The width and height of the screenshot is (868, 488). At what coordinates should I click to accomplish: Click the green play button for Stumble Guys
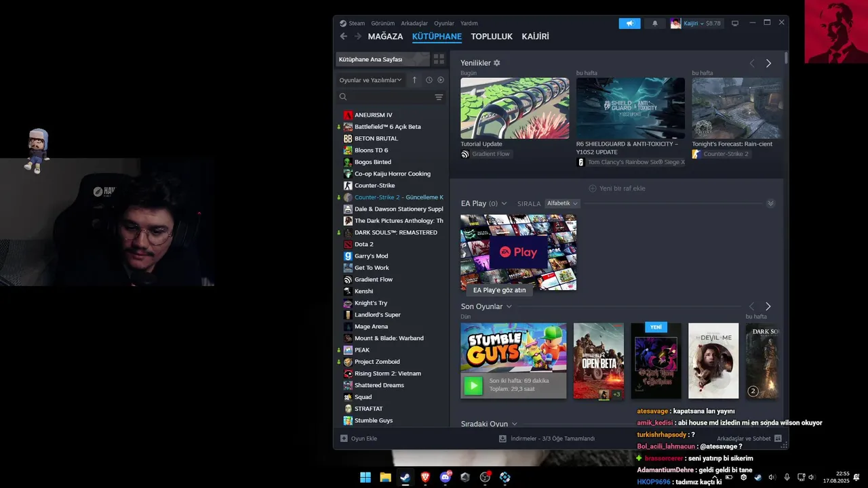pyautogui.click(x=473, y=385)
